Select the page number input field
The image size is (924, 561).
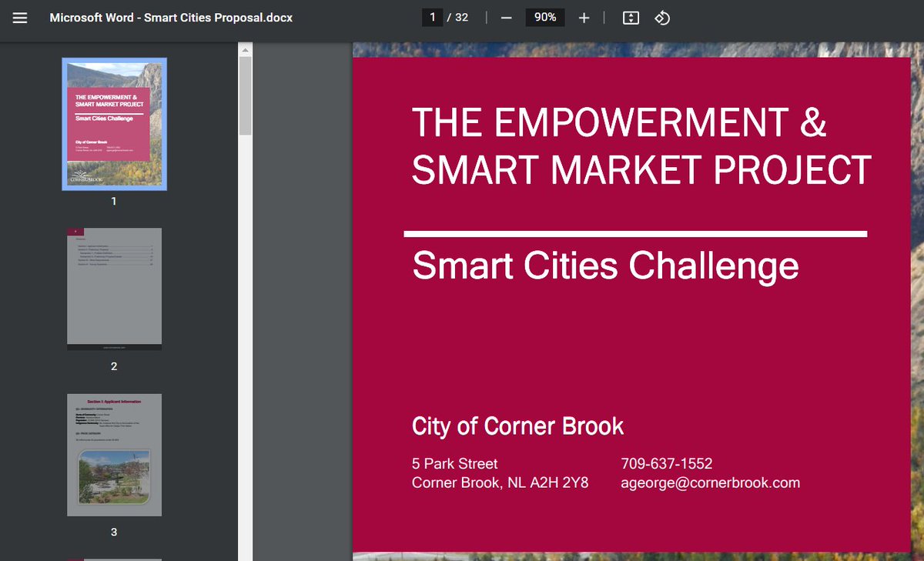click(434, 17)
